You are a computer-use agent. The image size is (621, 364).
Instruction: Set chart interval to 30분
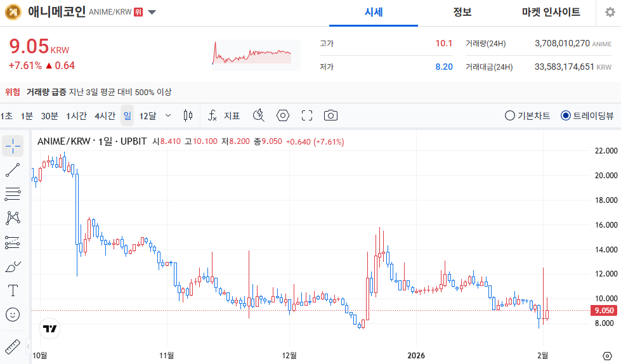coord(49,115)
